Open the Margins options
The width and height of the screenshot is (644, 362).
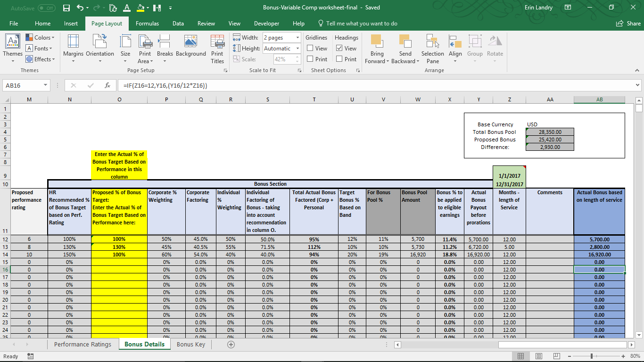73,47
